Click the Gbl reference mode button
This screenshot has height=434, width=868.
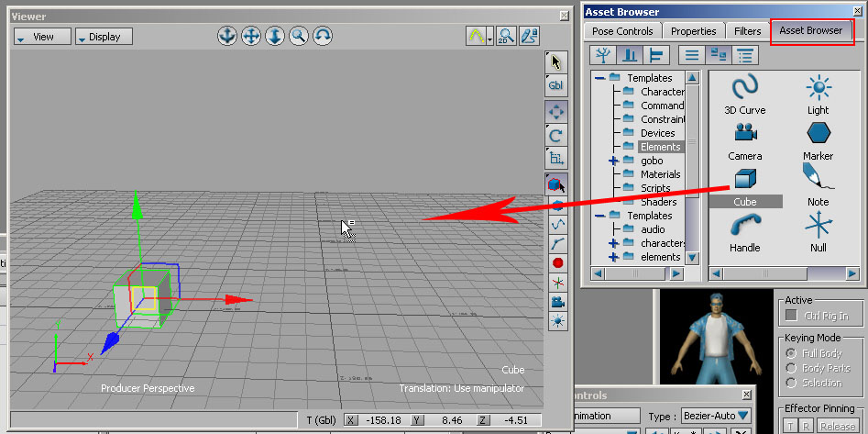point(555,85)
